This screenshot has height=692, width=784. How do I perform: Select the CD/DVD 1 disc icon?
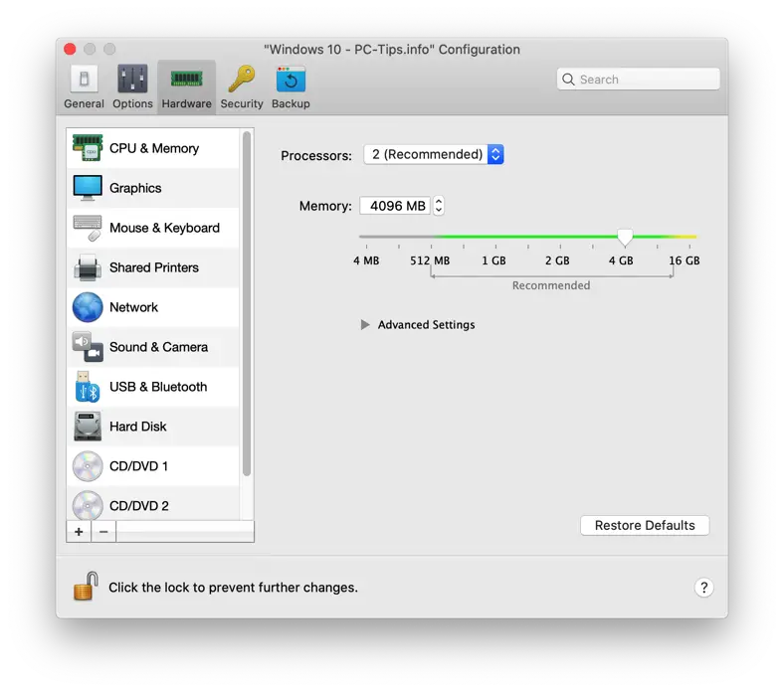pos(88,466)
